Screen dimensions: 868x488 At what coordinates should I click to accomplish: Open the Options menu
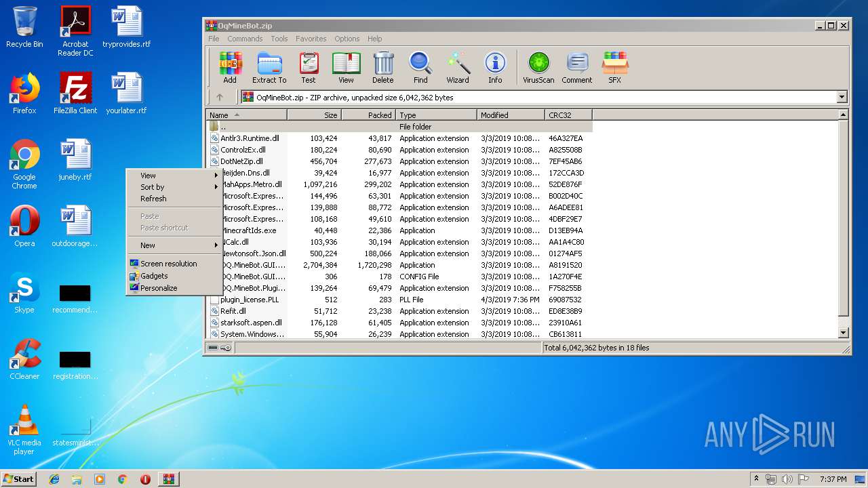pyautogui.click(x=347, y=39)
